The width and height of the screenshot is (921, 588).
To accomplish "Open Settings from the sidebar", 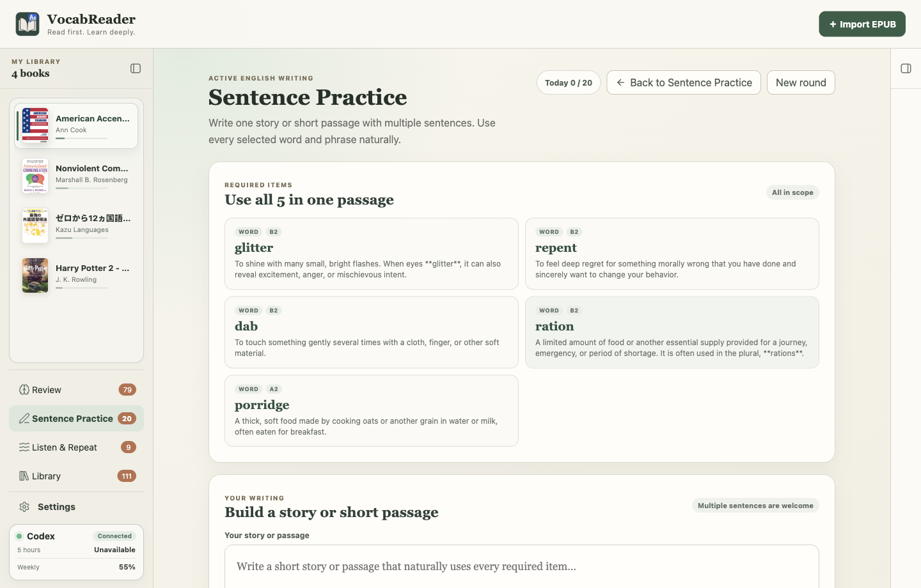I will (76, 507).
